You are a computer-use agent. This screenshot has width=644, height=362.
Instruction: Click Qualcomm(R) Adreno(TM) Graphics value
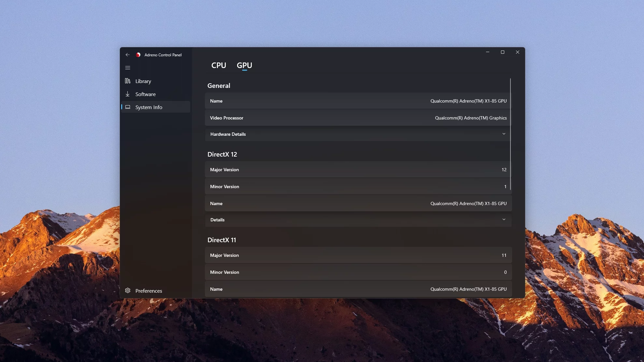(x=471, y=118)
